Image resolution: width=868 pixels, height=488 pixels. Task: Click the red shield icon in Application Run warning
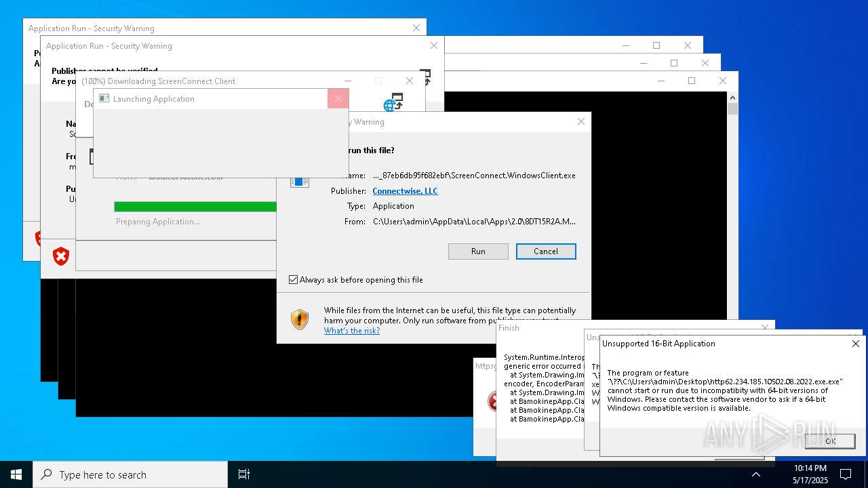[61, 256]
